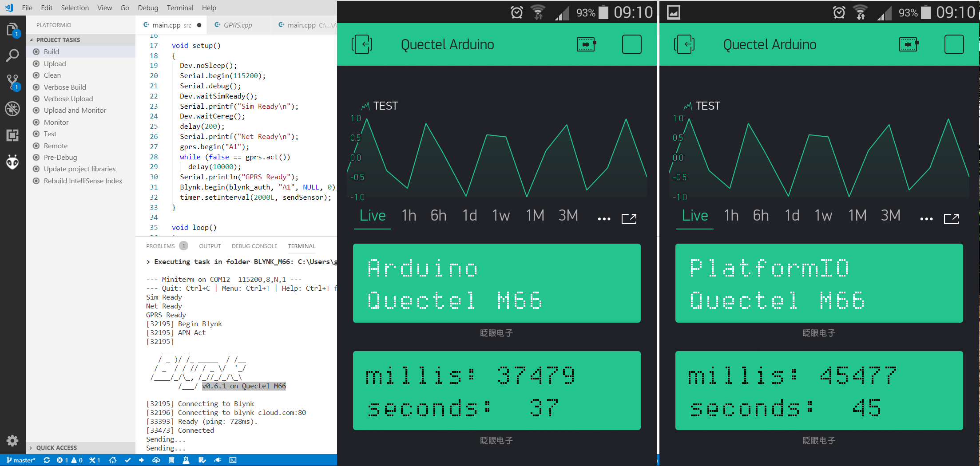980x466 pixels.
Task: Run the Rebuild IntelliSense Index task
Action: click(x=80, y=181)
